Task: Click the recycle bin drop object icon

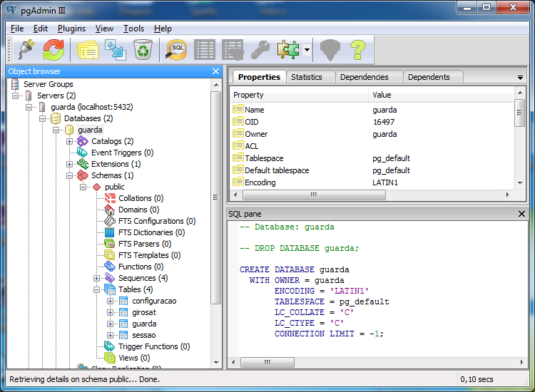Action: click(x=143, y=50)
